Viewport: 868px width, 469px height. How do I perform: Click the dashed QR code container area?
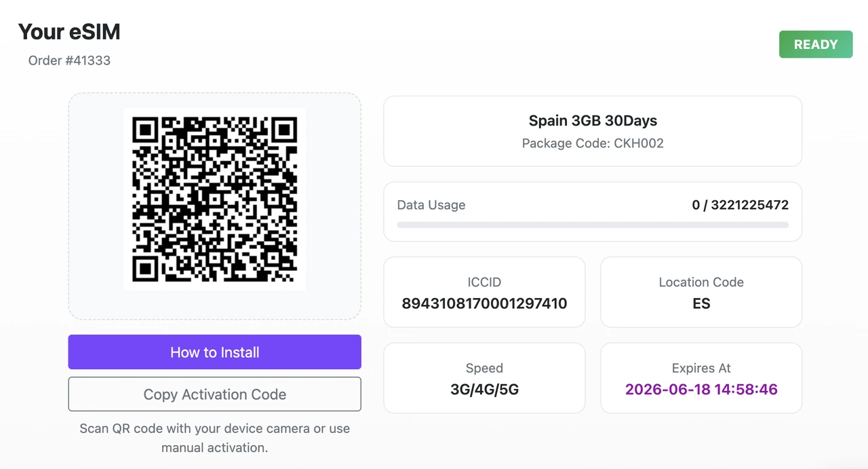tap(214, 206)
